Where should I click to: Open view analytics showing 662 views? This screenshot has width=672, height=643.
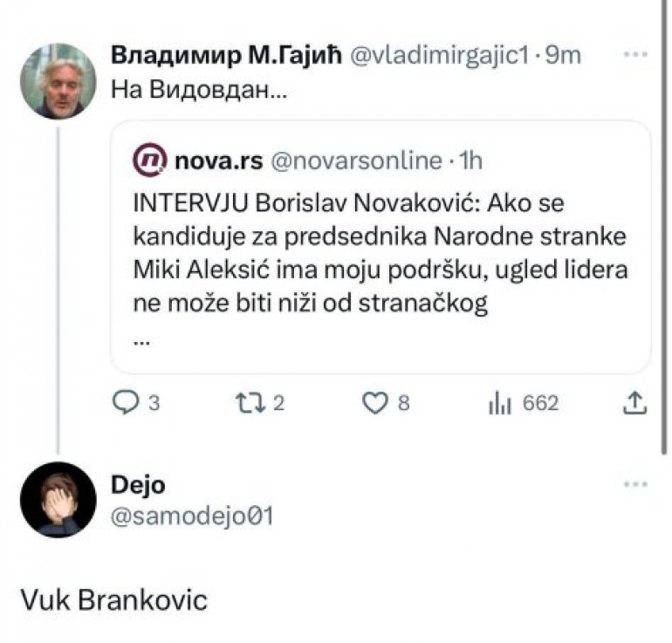point(498,403)
